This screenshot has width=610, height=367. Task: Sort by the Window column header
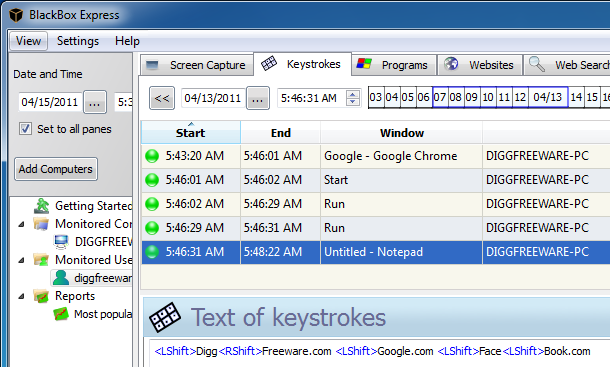point(402,133)
